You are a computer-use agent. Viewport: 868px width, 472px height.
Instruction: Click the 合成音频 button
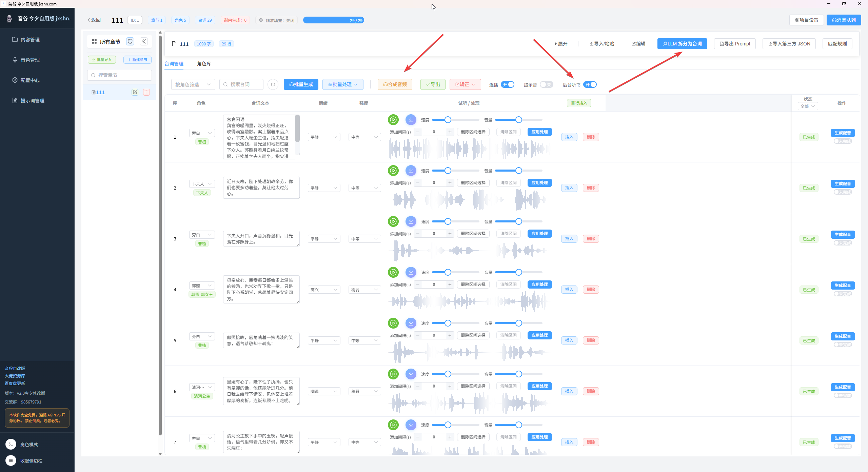pos(395,84)
